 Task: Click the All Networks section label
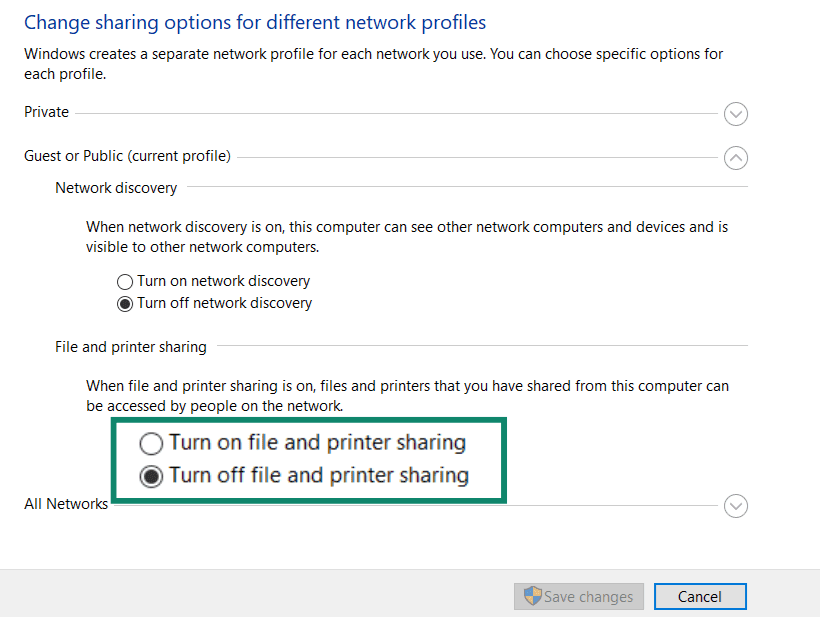66,504
